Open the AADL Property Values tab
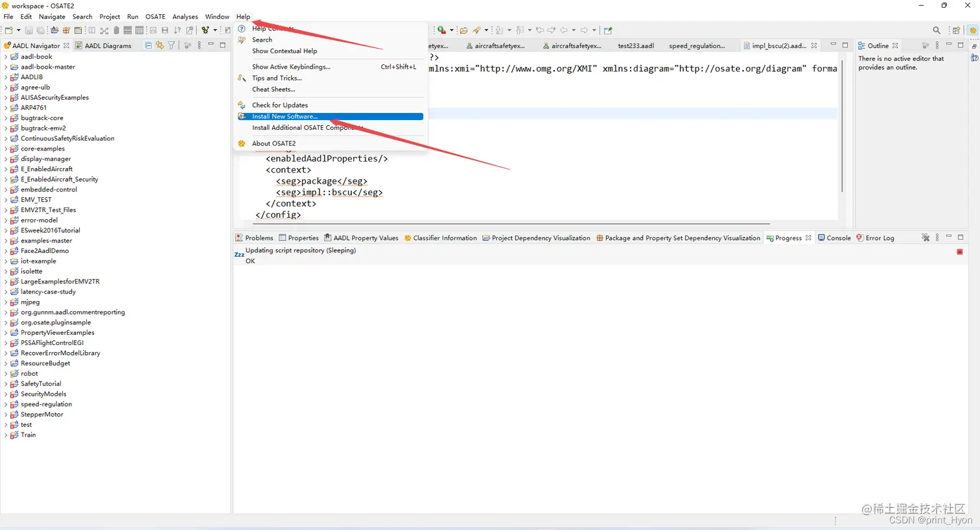980x530 pixels. [x=361, y=238]
